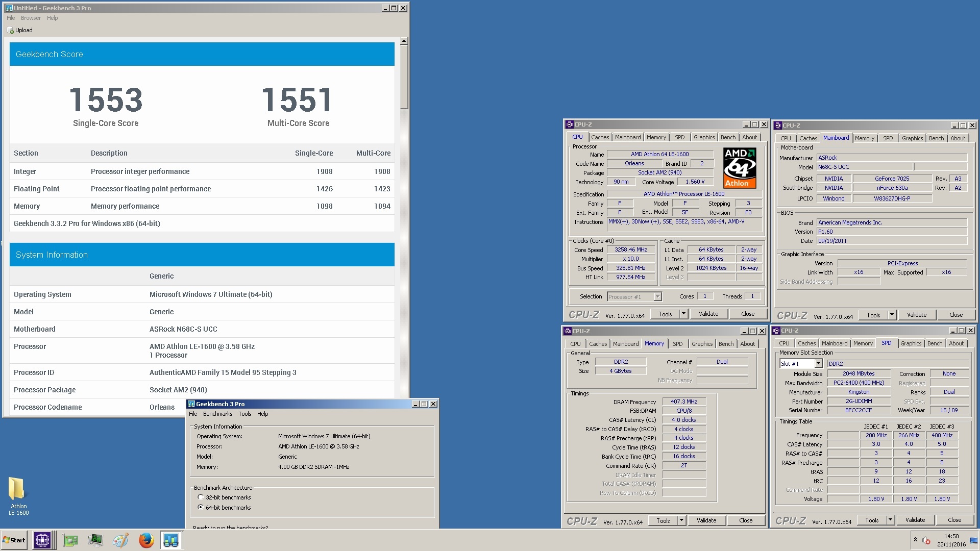The width and height of the screenshot is (980, 551).
Task: Expand Tools arrow in Memory CPU-Z window
Action: click(681, 521)
